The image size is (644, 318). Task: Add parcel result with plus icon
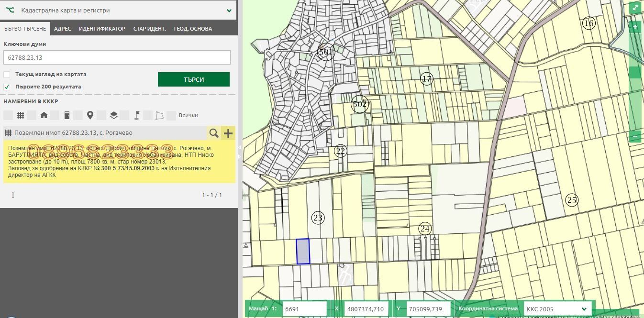tap(228, 133)
